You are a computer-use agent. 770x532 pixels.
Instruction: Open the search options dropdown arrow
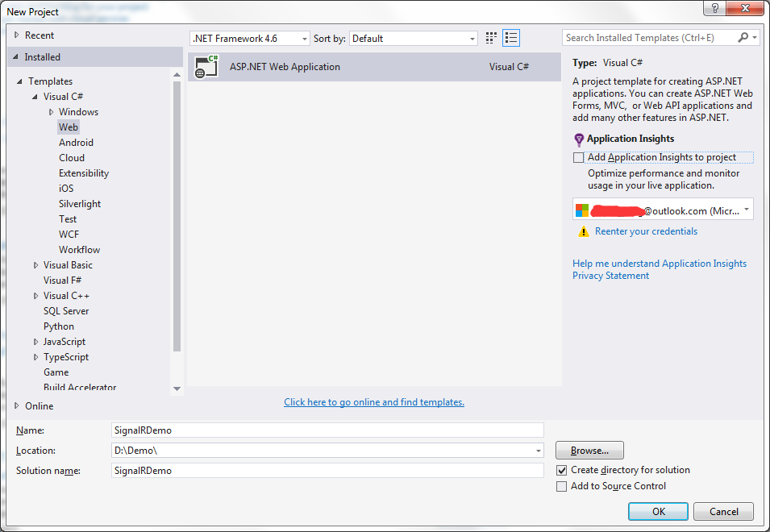[755, 37]
